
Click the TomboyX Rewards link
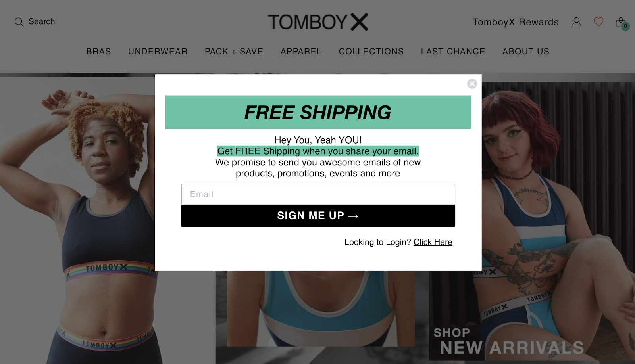point(516,22)
